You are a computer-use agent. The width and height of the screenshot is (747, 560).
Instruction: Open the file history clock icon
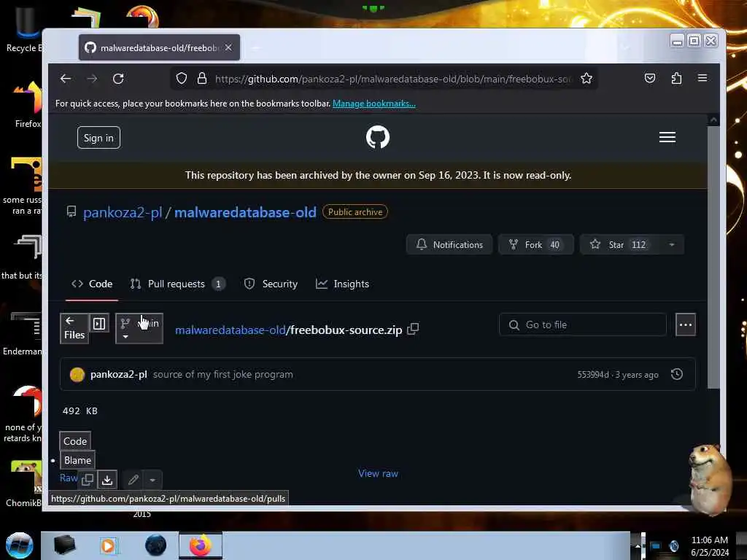click(676, 374)
